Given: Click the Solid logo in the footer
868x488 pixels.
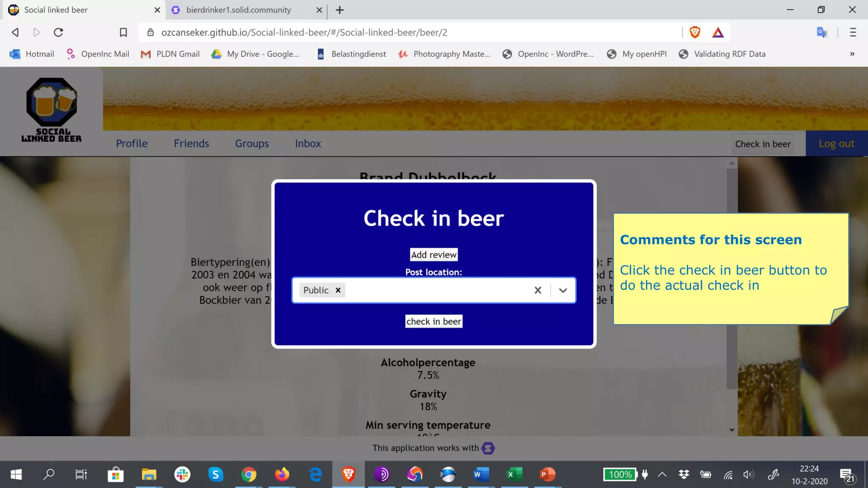Looking at the screenshot, I should (x=488, y=448).
